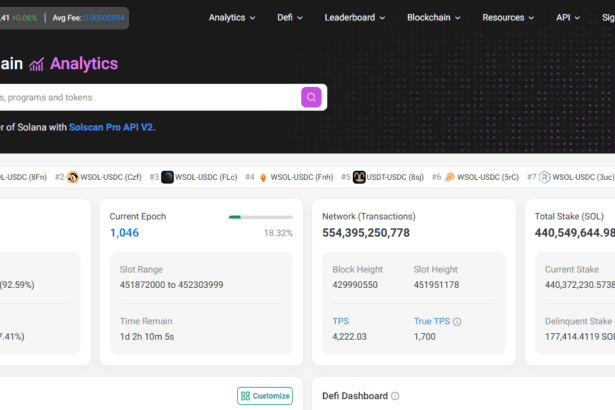The height and width of the screenshot is (410, 615).
Task: Click the #3 WSOL-USDC (FLc) pool icon
Action: [x=167, y=177]
